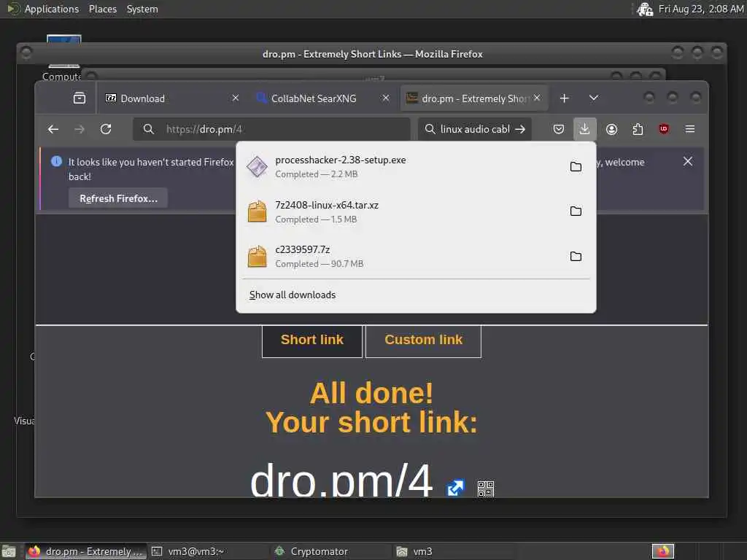Show c2339597.7z in containing folder

tap(576, 256)
